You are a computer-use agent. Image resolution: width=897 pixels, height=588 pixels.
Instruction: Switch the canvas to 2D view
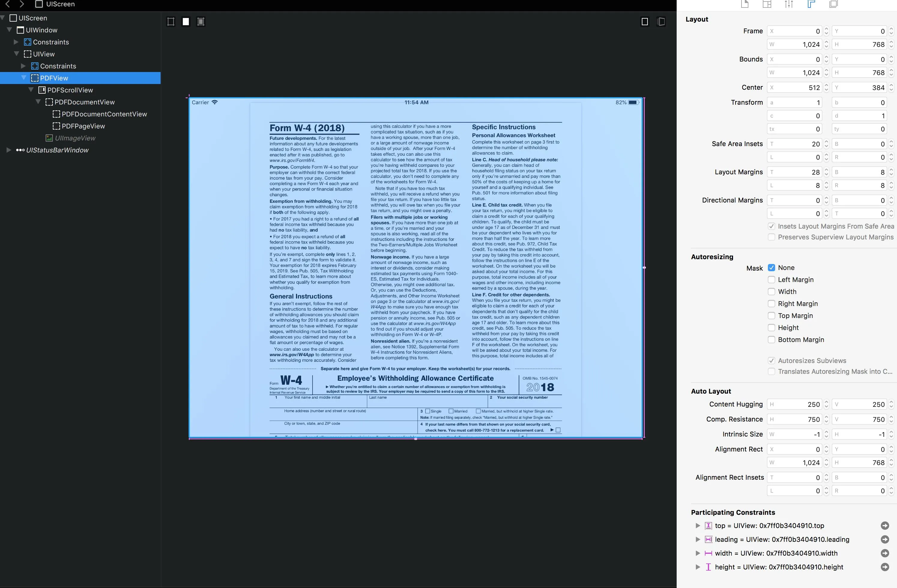pyautogui.click(x=645, y=22)
